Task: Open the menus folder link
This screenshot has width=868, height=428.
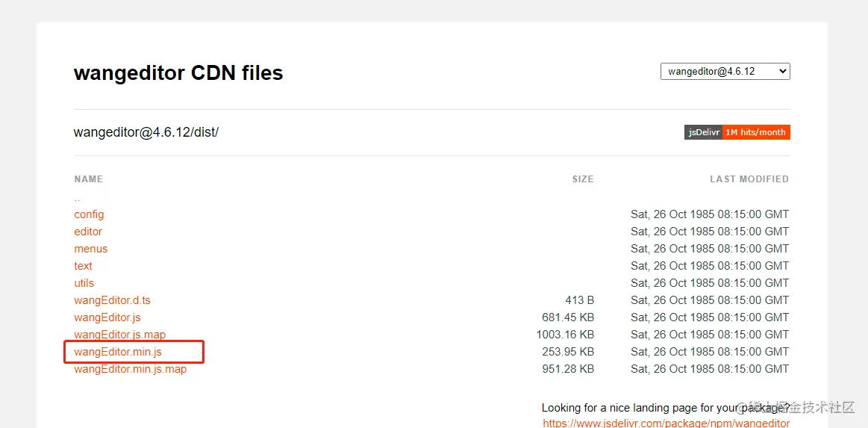Action: coord(91,249)
